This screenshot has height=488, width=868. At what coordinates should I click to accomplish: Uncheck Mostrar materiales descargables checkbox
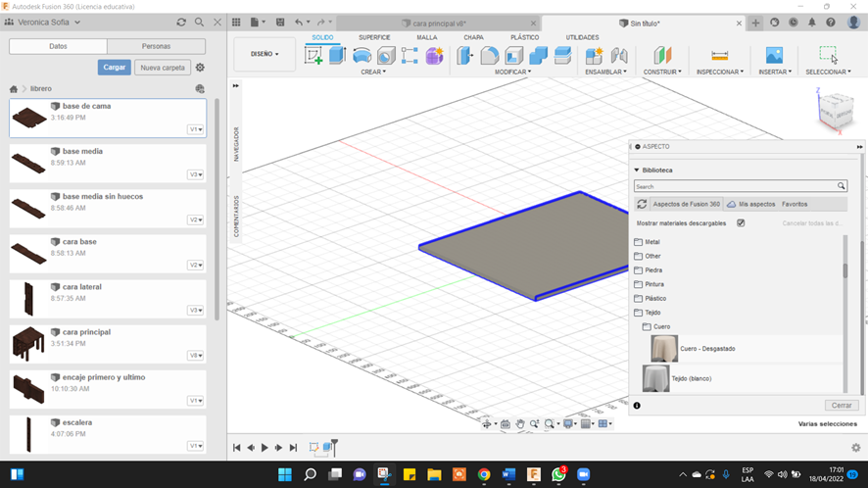pyautogui.click(x=741, y=223)
